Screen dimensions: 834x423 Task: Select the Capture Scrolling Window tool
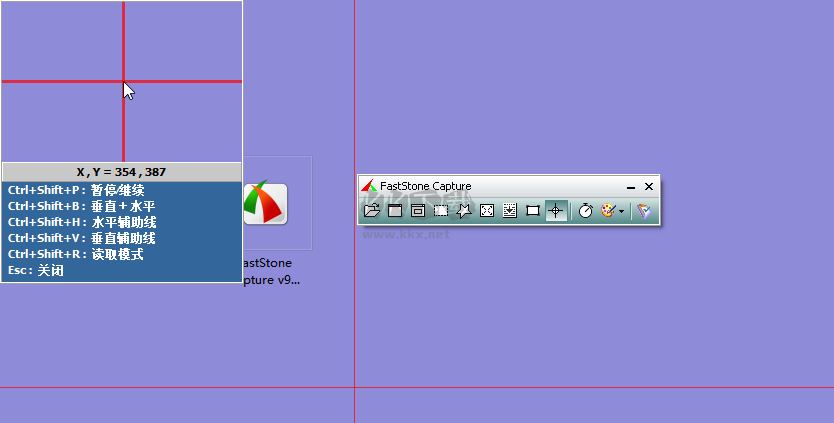[510, 211]
